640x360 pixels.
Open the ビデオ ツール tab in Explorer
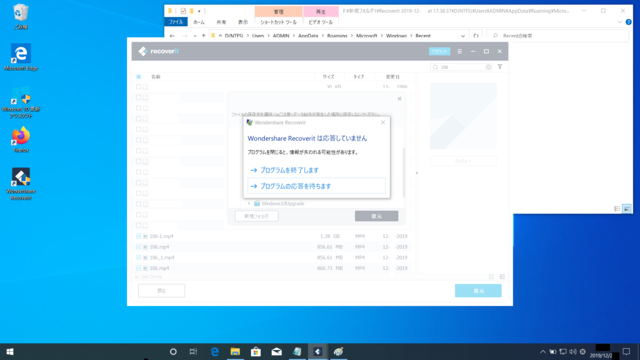(320, 22)
